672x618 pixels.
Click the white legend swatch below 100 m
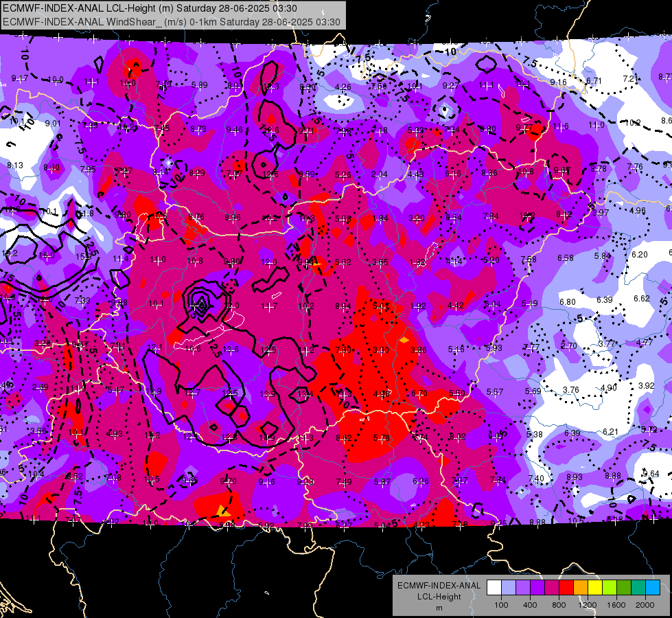pyautogui.click(x=494, y=587)
